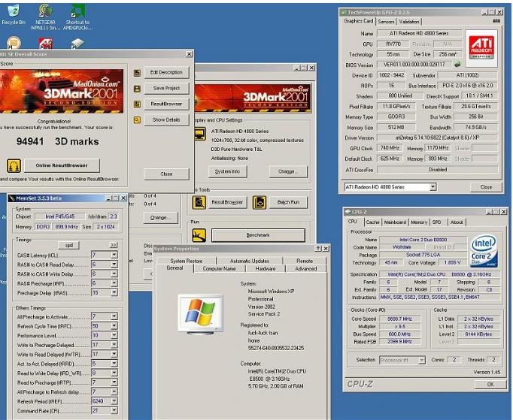Screen dimensions: 513x420
Task: Open the System Restore tab in System Properties
Action: [186, 261]
